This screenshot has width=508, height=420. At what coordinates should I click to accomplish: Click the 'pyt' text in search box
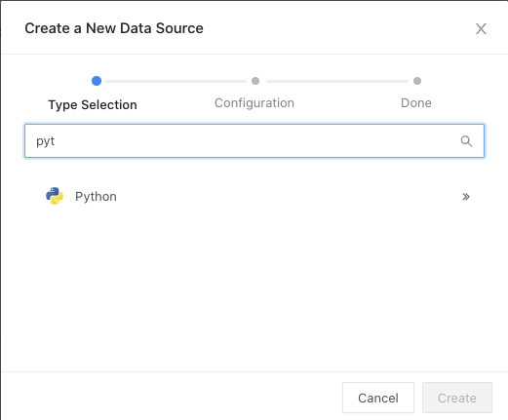pyautogui.click(x=45, y=141)
